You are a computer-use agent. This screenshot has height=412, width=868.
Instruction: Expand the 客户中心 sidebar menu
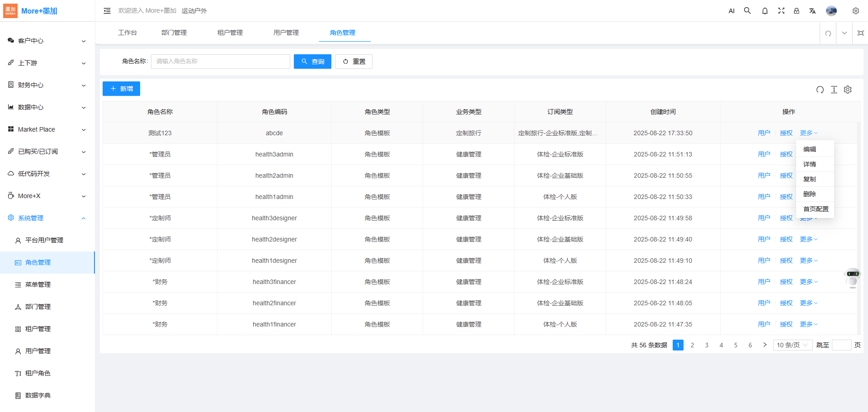47,41
